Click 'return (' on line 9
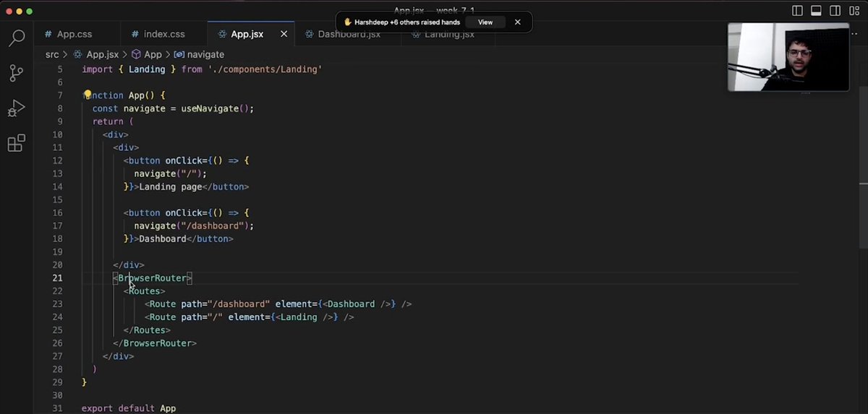The width and height of the screenshot is (868, 414). (x=114, y=121)
